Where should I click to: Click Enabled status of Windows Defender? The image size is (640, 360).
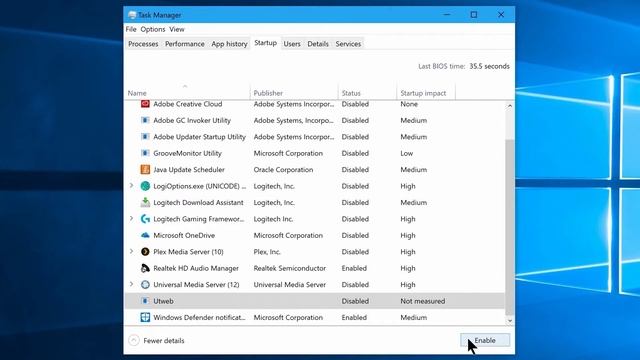(354, 317)
